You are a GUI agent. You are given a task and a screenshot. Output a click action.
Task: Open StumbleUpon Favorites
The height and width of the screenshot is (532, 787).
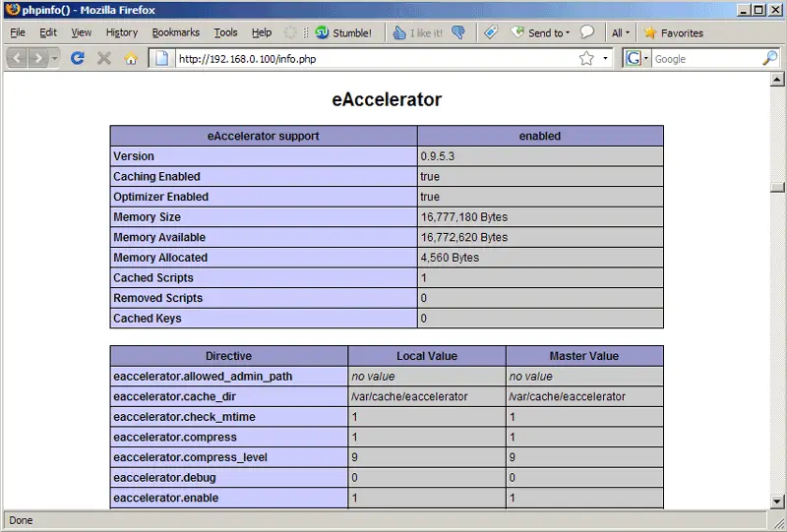pos(674,32)
